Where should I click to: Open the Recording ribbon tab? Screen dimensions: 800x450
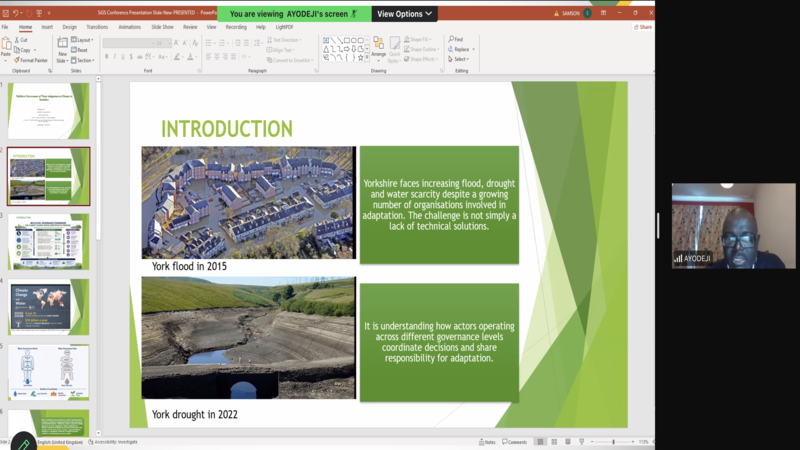click(236, 27)
